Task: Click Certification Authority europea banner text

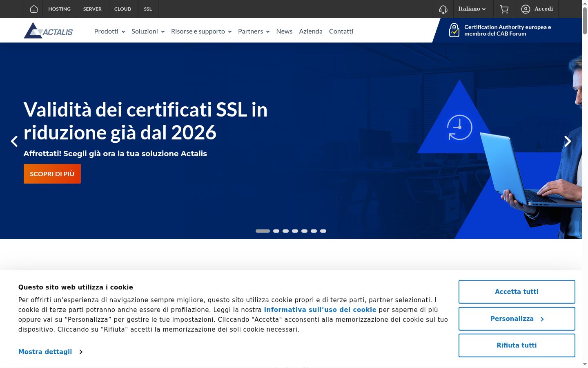Action: [508, 30]
